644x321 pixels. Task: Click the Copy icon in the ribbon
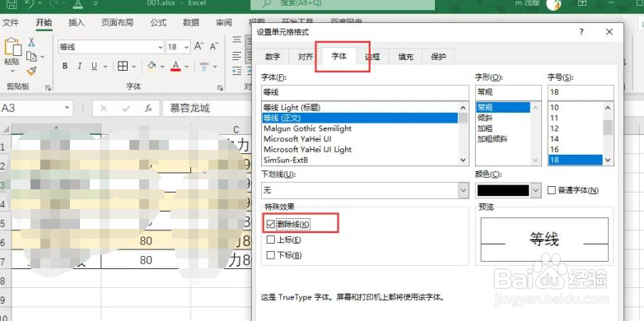(31, 56)
